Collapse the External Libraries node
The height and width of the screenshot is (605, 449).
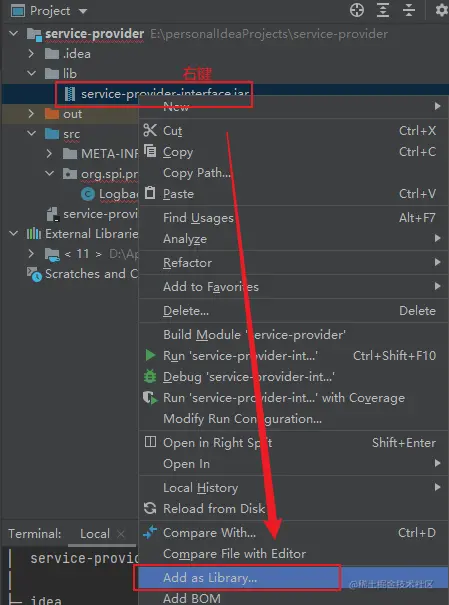pos(14,233)
